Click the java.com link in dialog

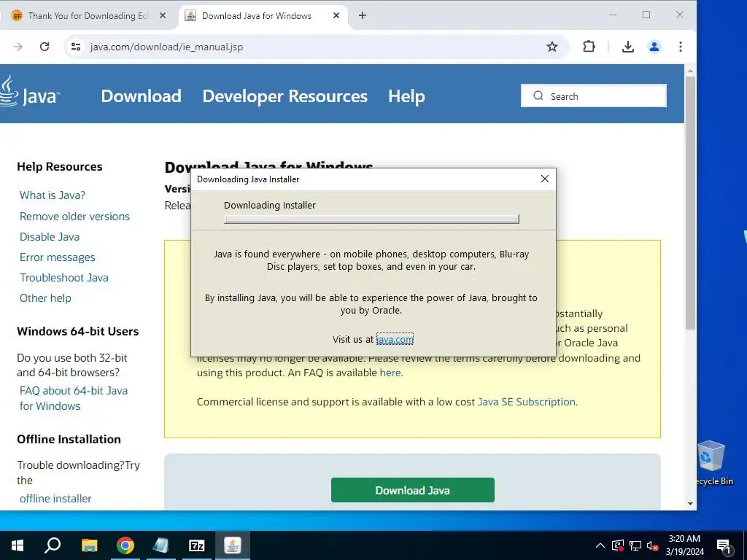tap(395, 339)
